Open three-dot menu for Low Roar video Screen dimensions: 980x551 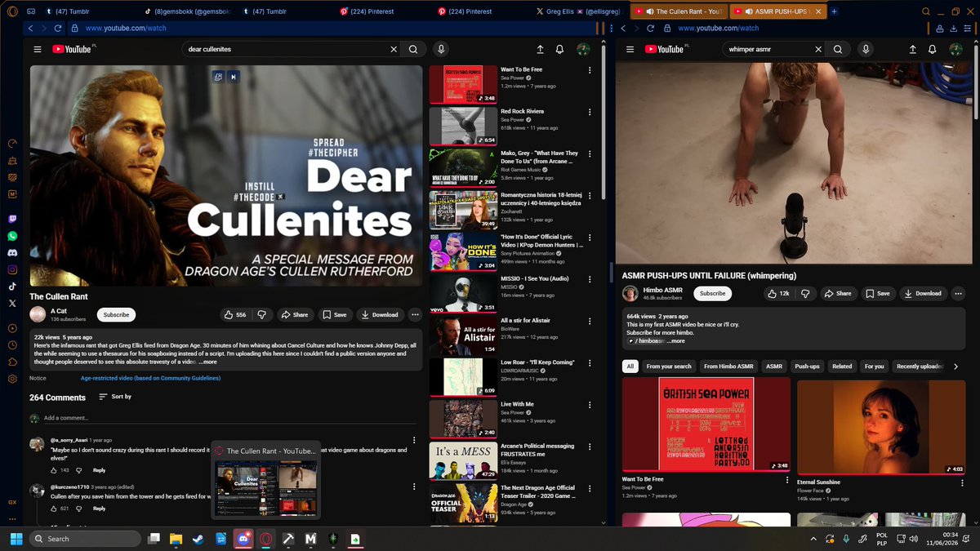coord(590,364)
